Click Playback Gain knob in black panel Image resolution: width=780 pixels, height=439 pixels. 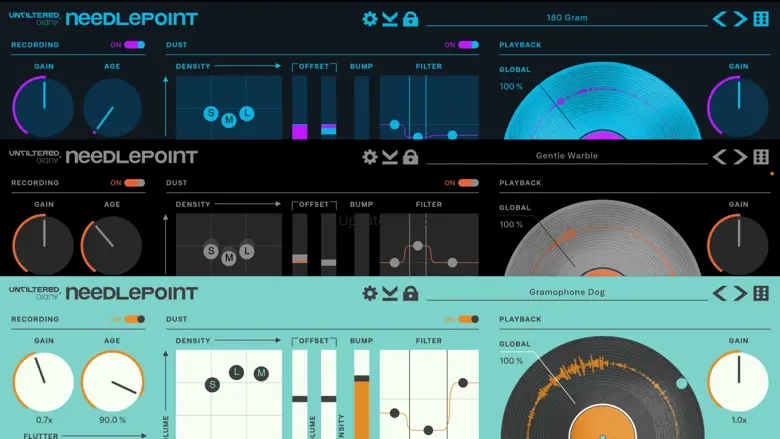(x=738, y=245)
